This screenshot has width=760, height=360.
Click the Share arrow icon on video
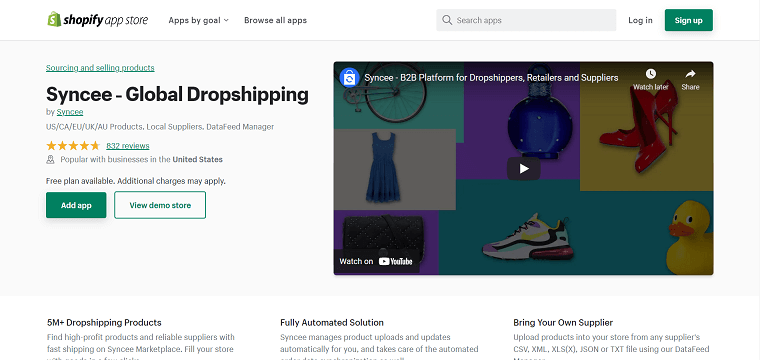pos(690,74)
